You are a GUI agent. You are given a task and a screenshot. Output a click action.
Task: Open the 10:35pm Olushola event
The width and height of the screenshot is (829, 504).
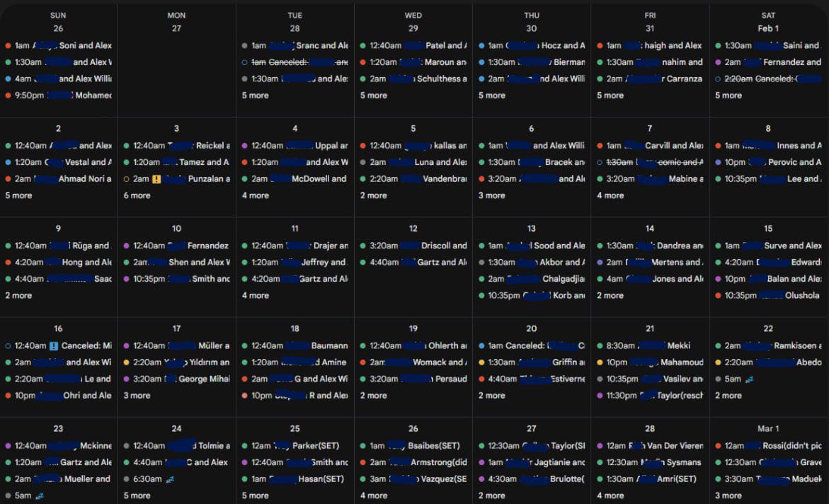[769, 296]
